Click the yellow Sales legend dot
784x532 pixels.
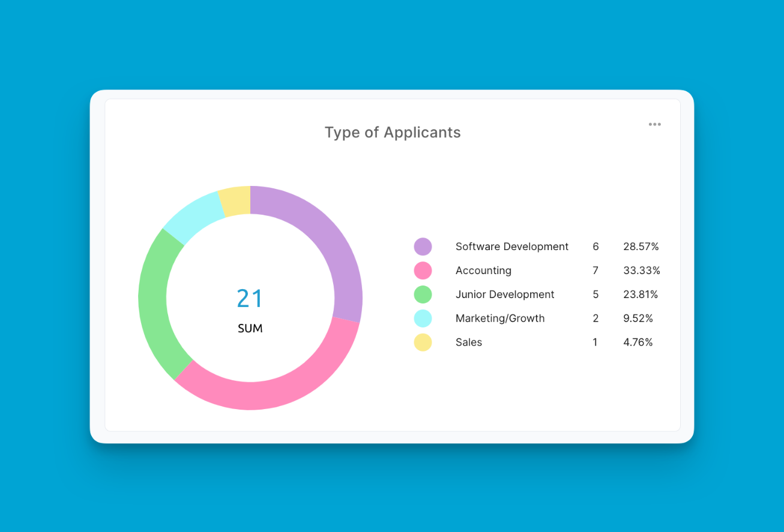coord(423,342)
